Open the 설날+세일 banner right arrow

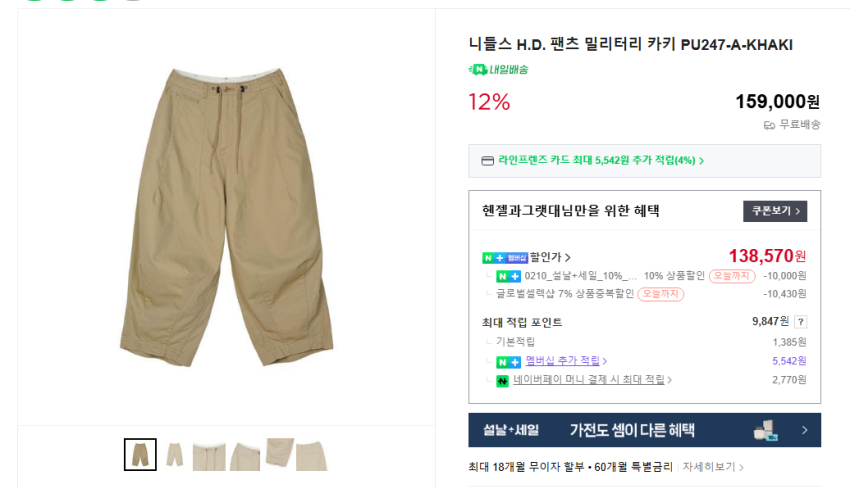804,430
